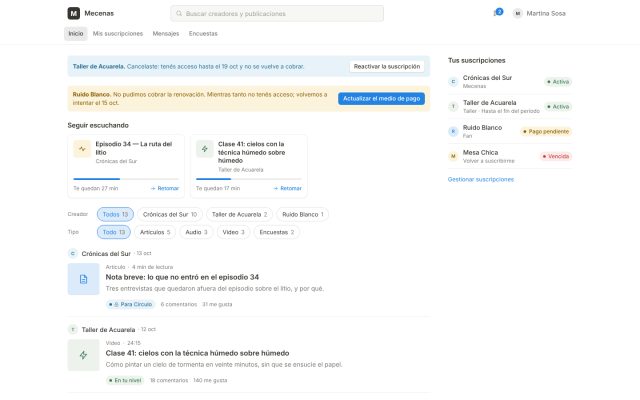
Task: Click Retomar on Clase 41 card
Action: (x=288, y=188)
